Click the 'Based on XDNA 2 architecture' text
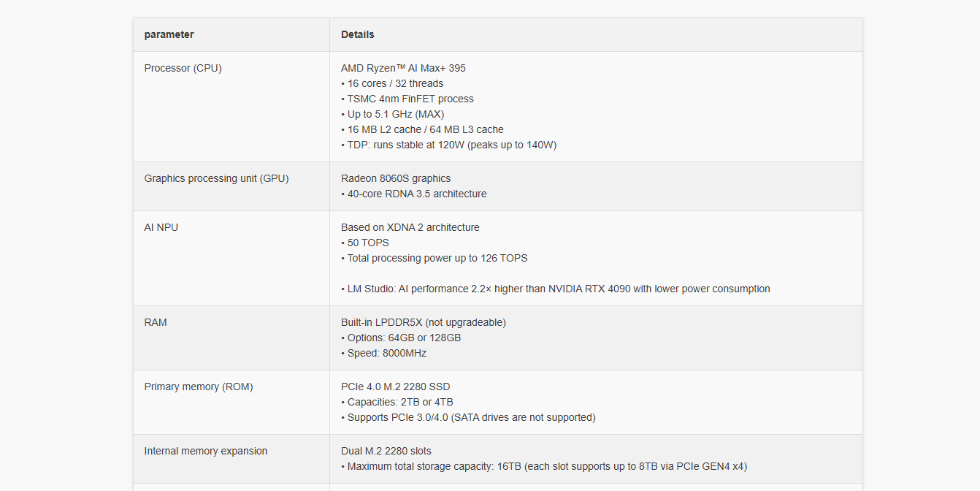Image resolution: width=980 pixels, height=491 pixels. coord(410,227)
